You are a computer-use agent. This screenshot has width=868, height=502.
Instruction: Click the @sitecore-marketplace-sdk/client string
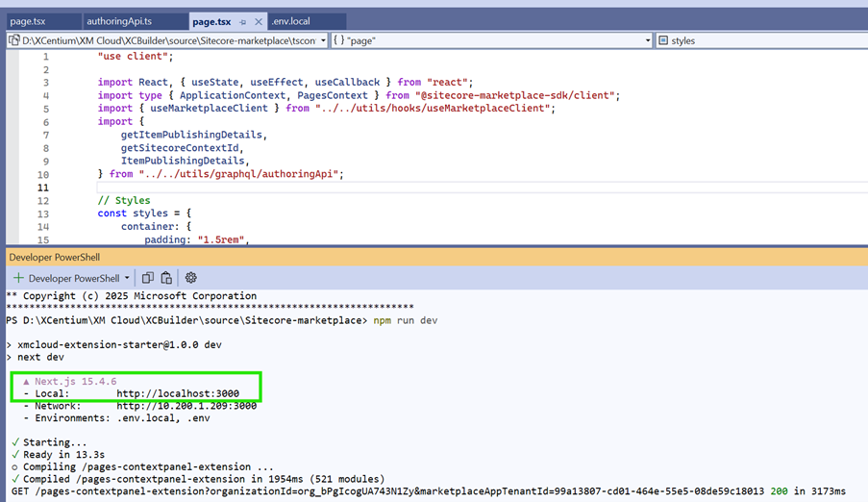pyautogui.click(x=515, y=95)
